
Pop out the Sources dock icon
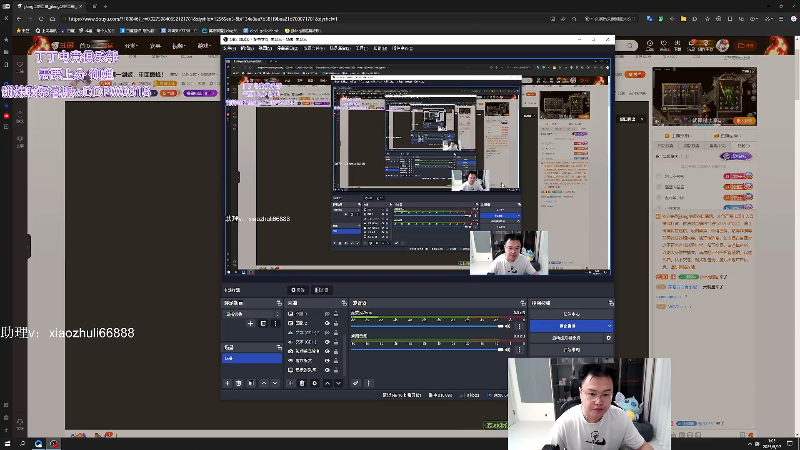click(x=344, y=303)
